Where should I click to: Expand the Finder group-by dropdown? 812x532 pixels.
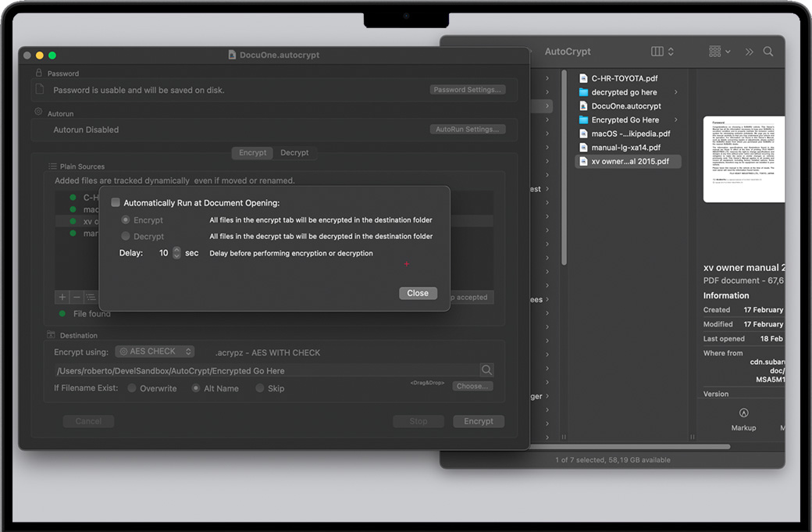719,52
